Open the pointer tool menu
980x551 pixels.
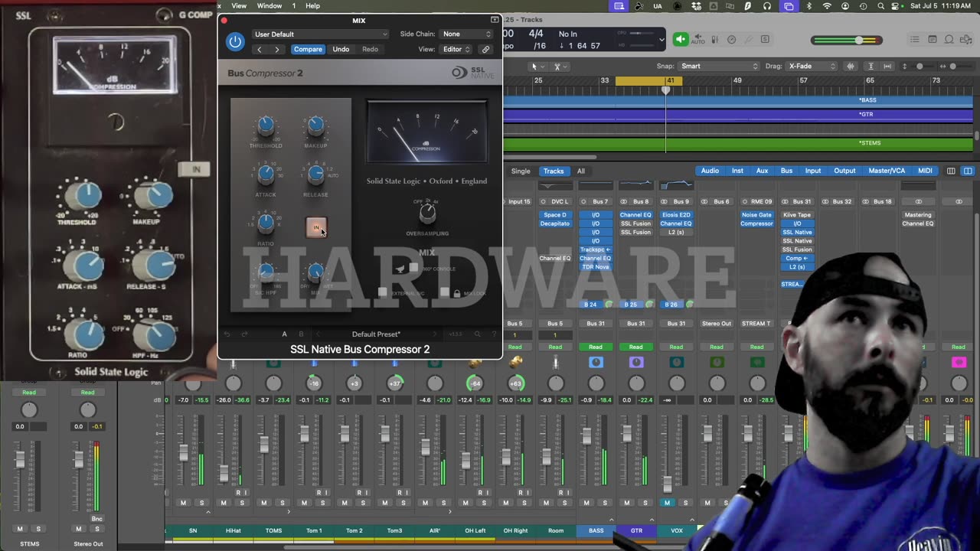[x=537, y=67]
